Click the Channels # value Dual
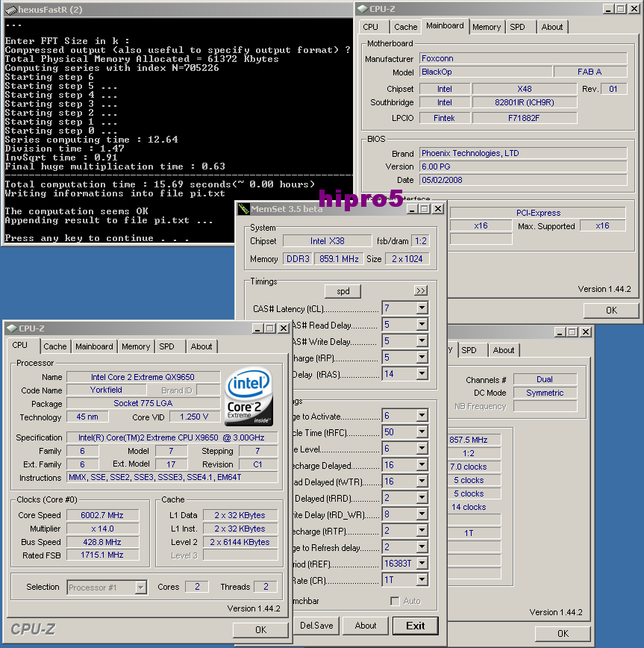This screenshot has height=648, width=644. [545, 379]
